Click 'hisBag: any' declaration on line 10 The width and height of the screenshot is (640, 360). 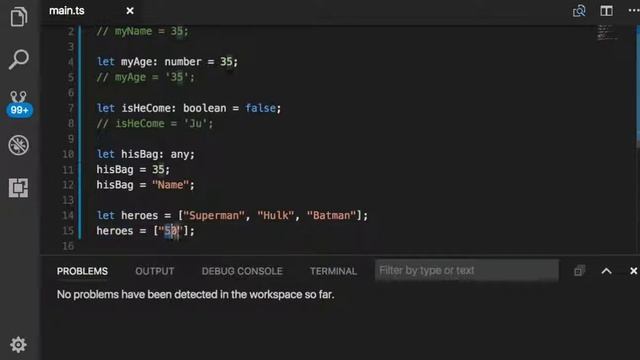[x=155, y=154]
